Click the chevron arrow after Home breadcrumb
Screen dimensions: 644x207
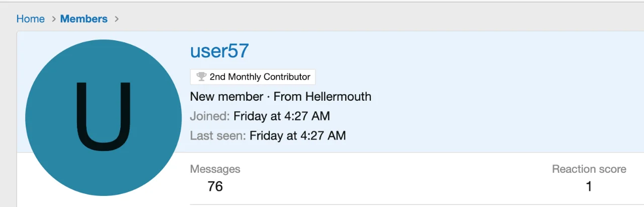pos(53,19)
